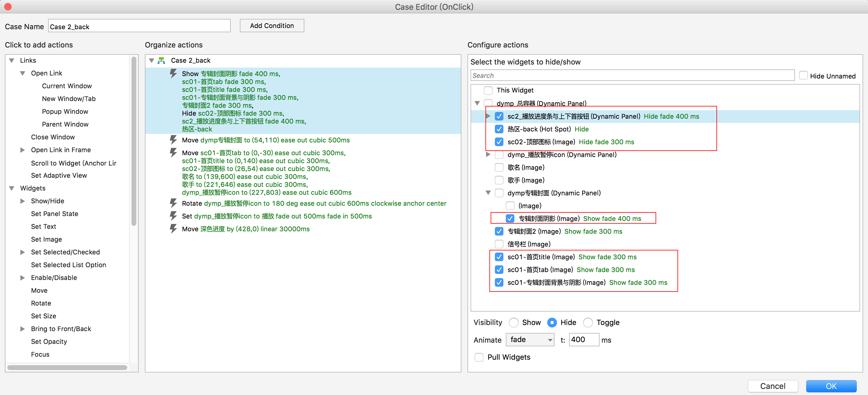Viewport: 868px width, 395px height.
Task: Expand the Show/Hide actions group
Action: pyautogui.click(x=23, y=201)
